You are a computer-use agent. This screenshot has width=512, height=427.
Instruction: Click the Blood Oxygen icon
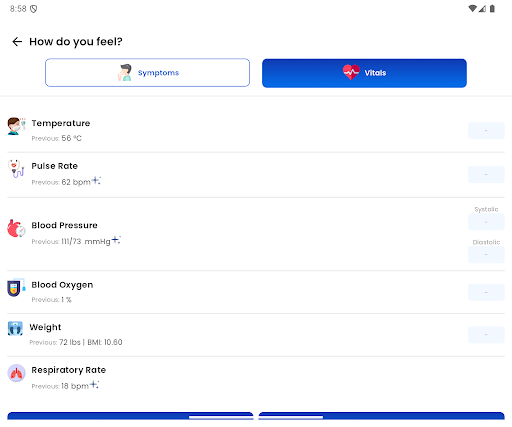(16, 287)
